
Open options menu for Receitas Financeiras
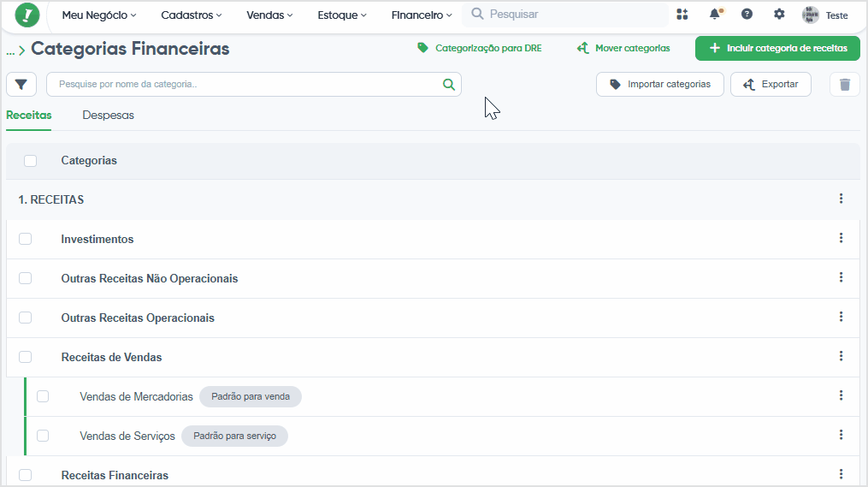tap(841, 473)
